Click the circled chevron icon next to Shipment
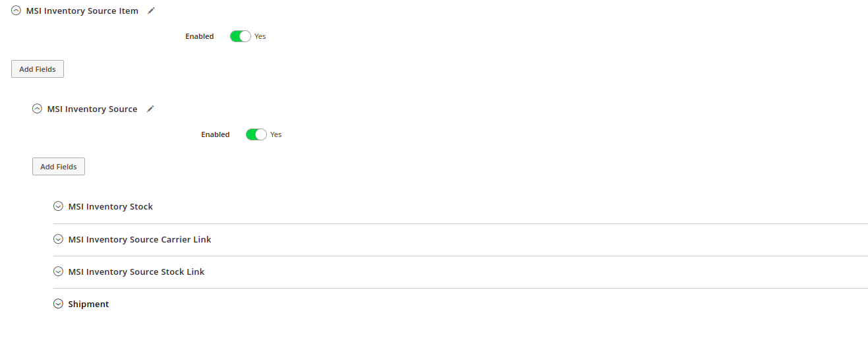Viewport: 868px width, 346px height. pyautogui.click(x=58, y=304)
